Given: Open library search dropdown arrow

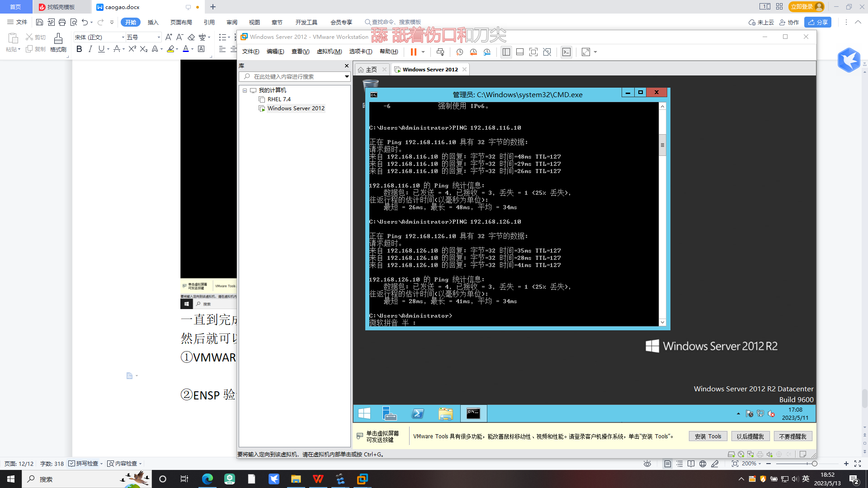Looking at the screenshot, I should [347, 77].
